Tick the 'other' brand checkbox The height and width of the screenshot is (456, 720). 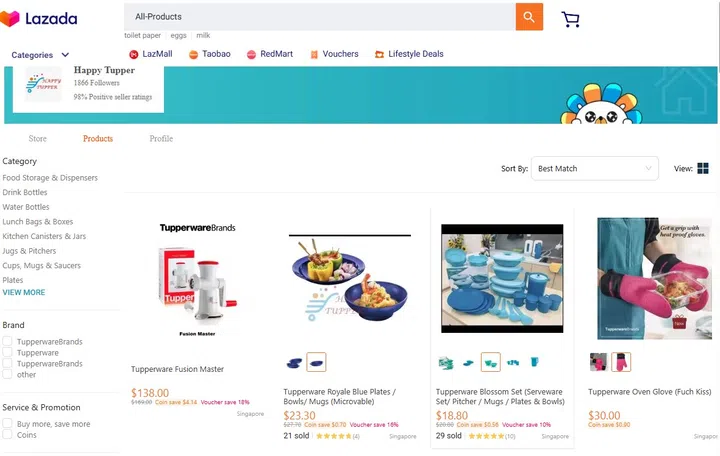7,374
